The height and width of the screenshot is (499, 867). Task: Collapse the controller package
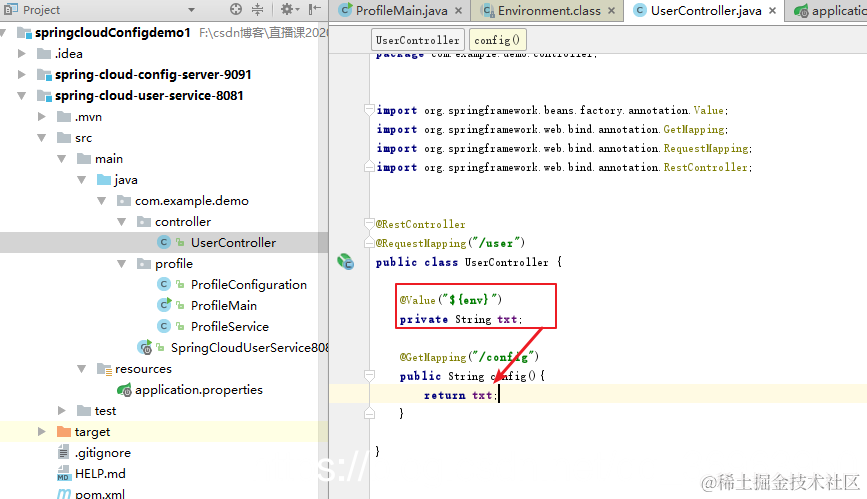[x=121, y=222]
